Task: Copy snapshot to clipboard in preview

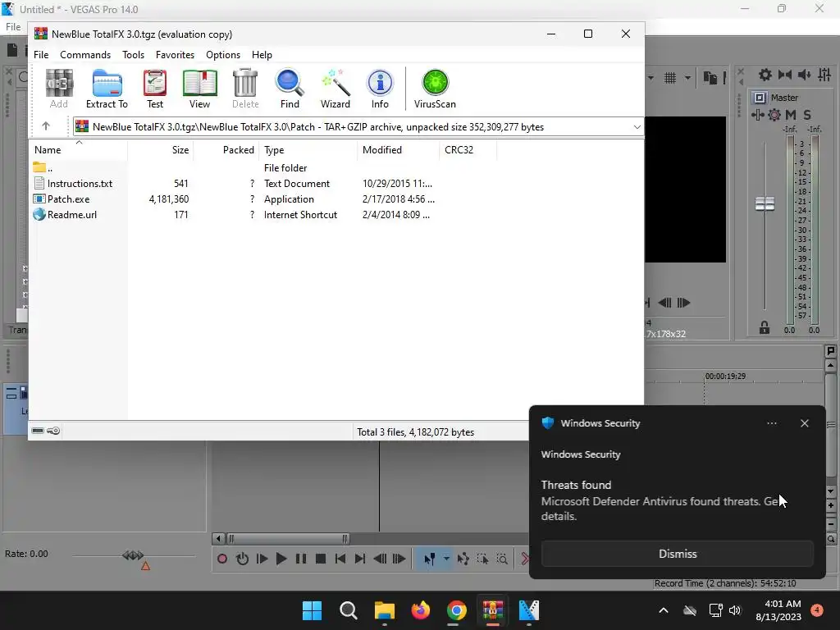Action: tap(710, 78)
